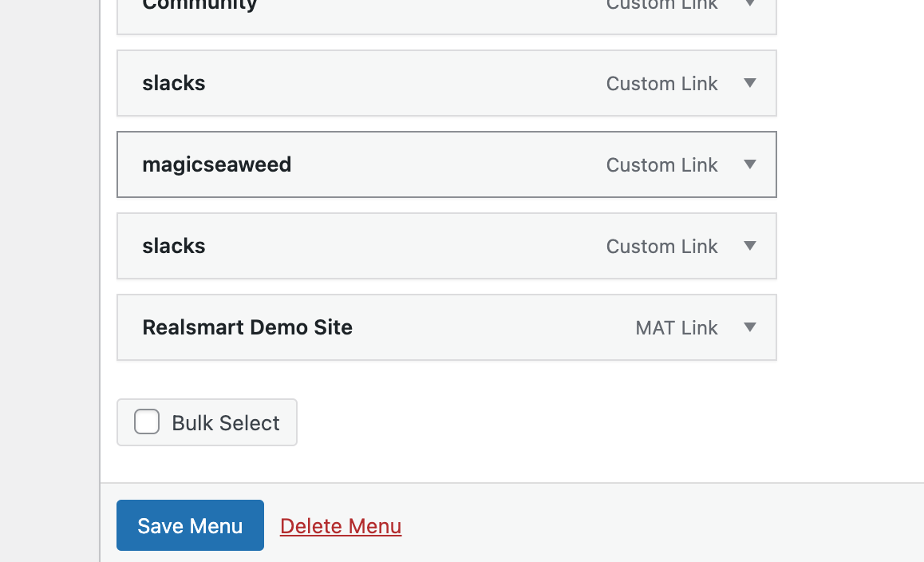Expand arrow of slacks item above magicseaweed
Screen dimensions: 924x562
coord(749,83)
